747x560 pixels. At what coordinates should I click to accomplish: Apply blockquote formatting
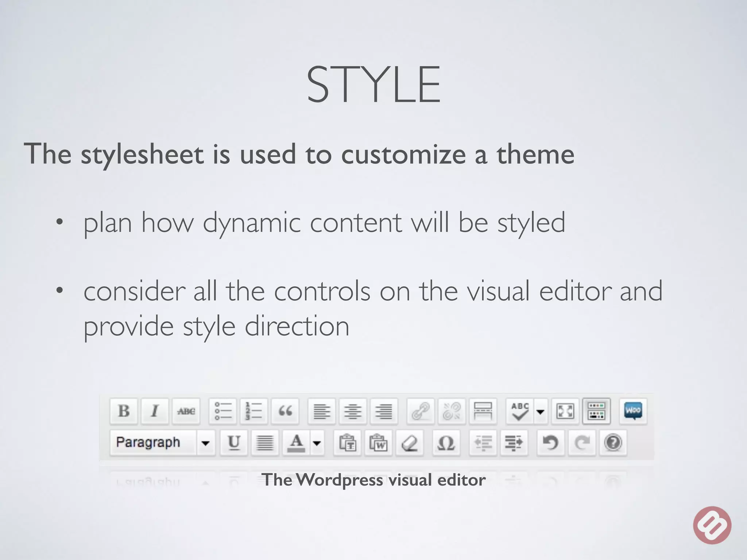(285, 411)
